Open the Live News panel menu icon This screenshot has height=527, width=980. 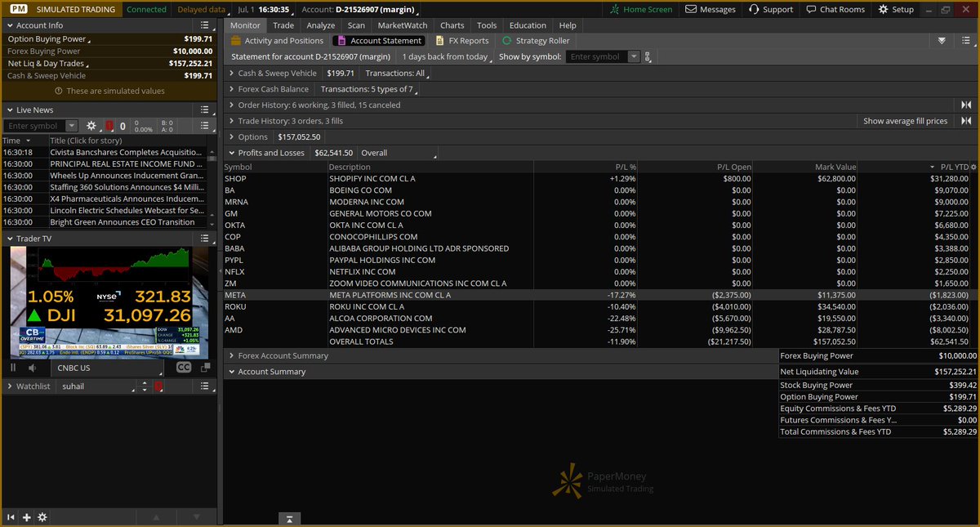click(x=207, y=109)
